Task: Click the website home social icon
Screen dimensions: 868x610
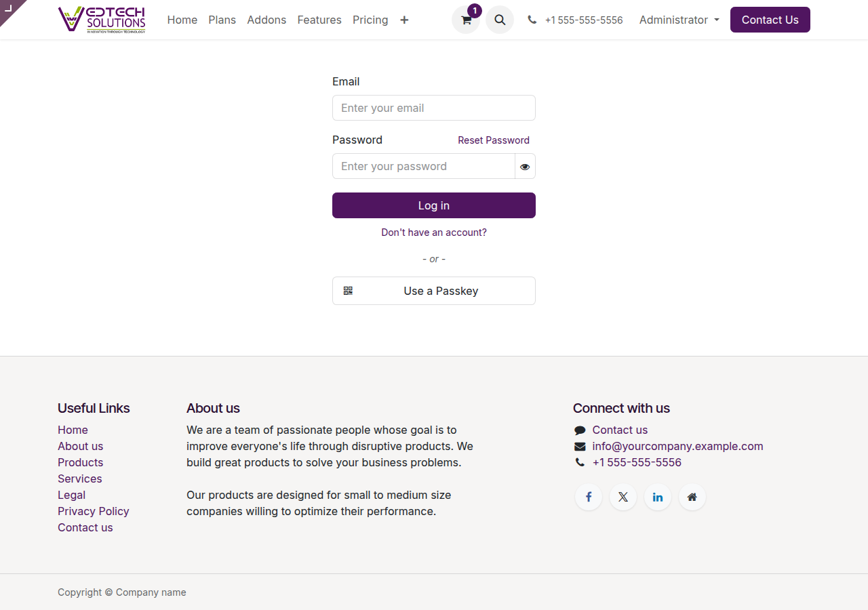Action: pos(692,497)
